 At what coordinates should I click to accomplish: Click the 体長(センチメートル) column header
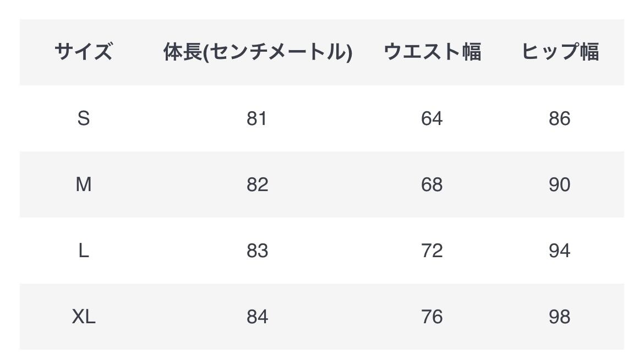[258, 52]
